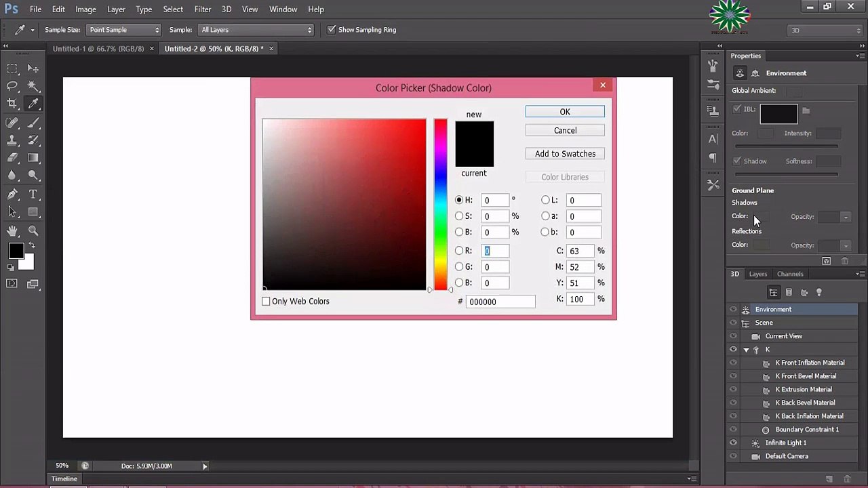Collapse the K mesh tree item
868x488 pixels.
tap(747, 350)
